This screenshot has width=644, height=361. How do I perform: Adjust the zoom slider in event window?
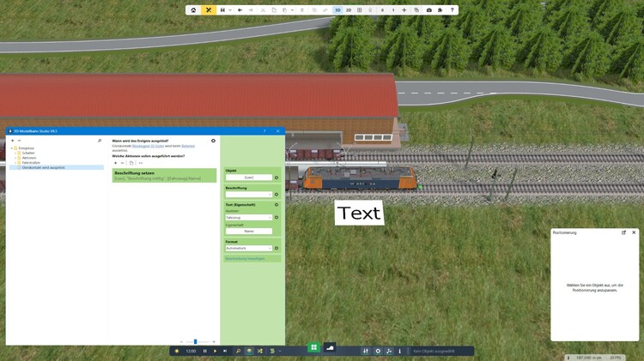(196, 341)
